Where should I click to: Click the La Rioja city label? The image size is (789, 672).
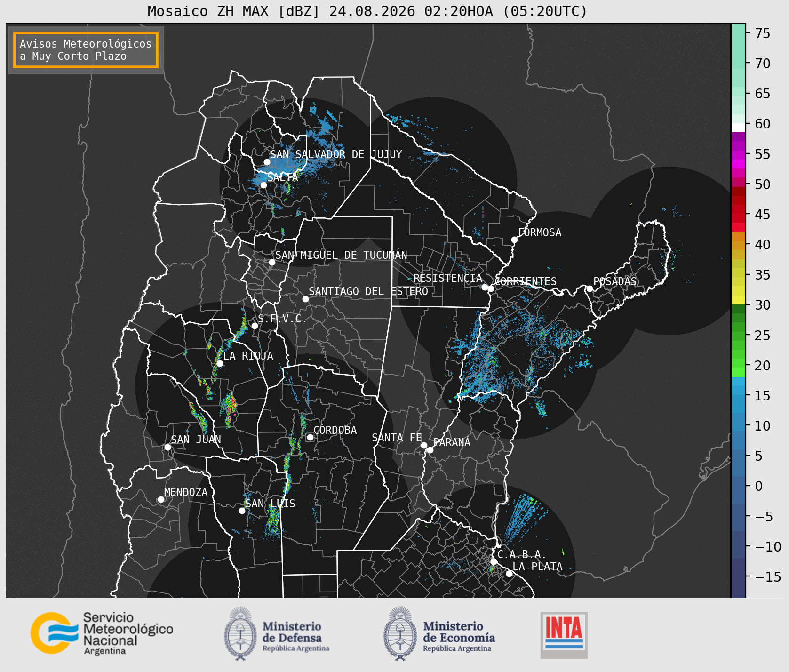248,356
